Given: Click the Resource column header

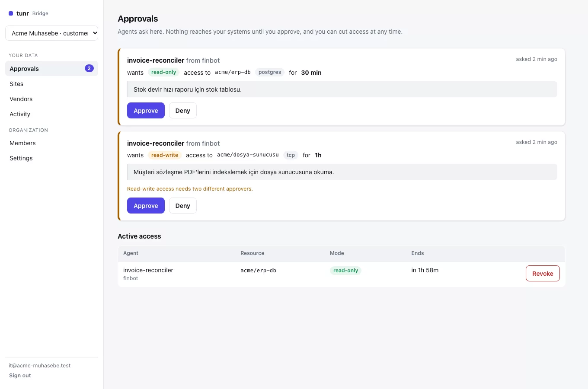Looking at the screenshot, I should pos(252,253).
